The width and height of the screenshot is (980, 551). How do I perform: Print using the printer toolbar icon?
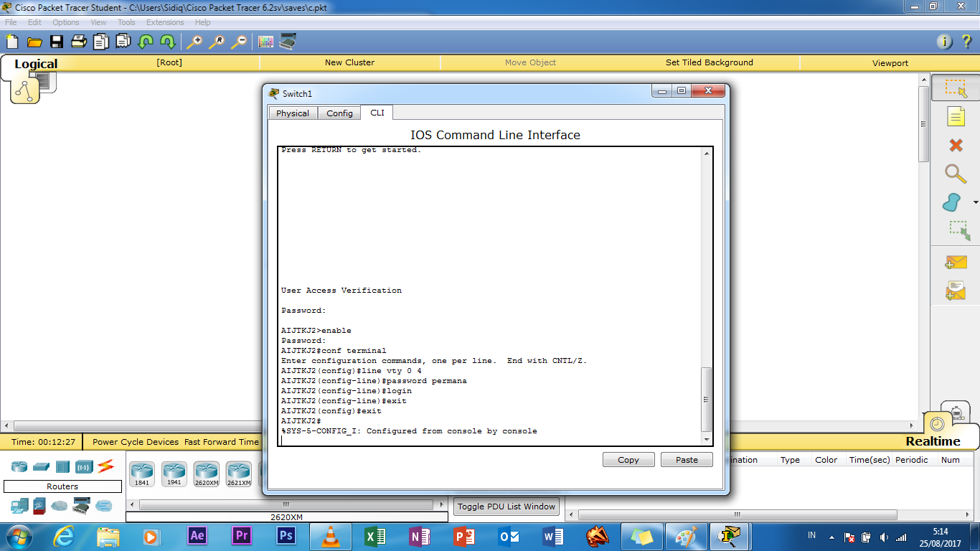[x=79, y=42]
